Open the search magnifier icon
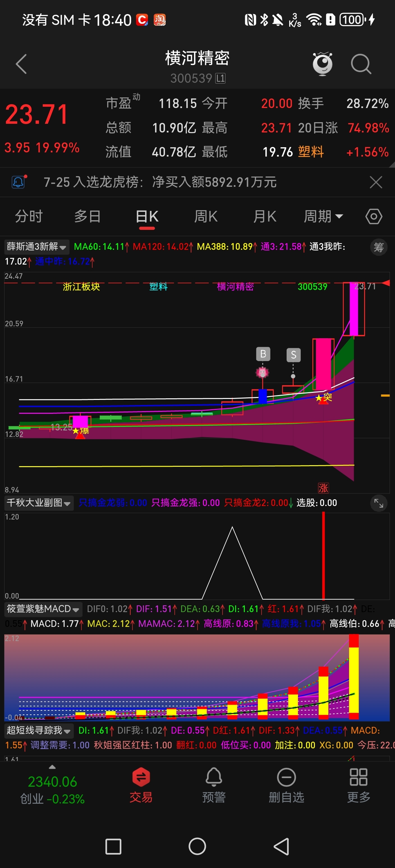 click(x=361, y=64)
